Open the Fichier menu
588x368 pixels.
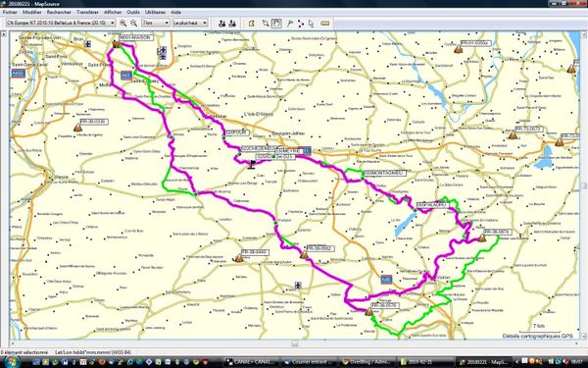tap(10, 12)
